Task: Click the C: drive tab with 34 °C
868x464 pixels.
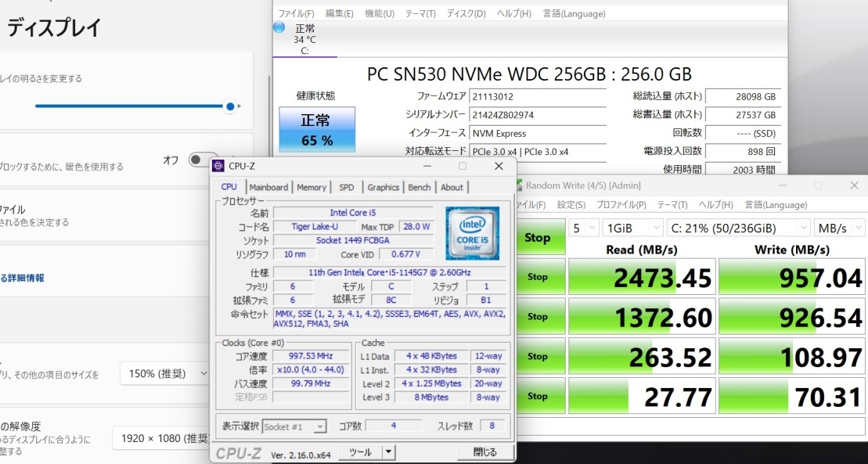Action: pyautogui.click(x=305, y=39)
